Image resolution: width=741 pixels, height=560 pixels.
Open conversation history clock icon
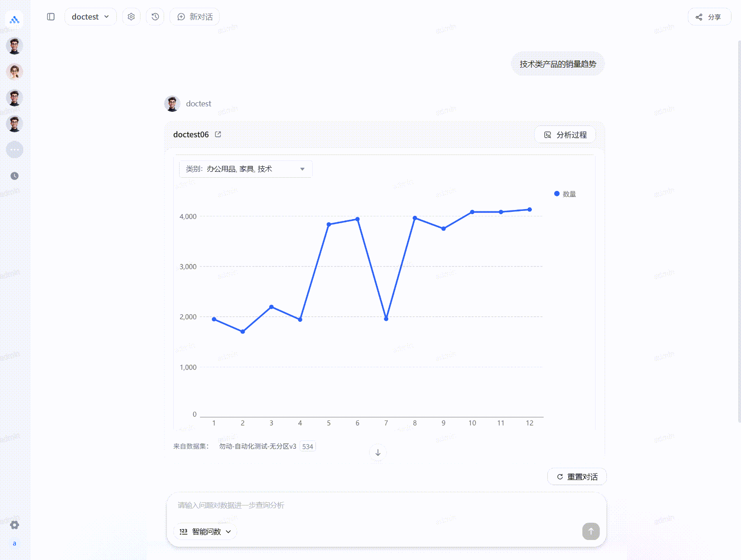(155, 17)
